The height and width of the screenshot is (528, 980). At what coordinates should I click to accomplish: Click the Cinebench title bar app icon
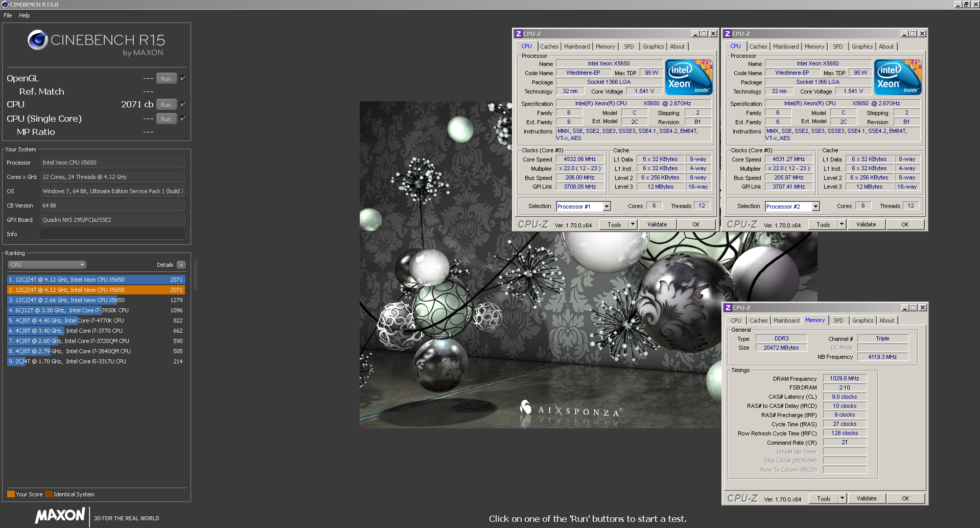[x=5, y=5]
